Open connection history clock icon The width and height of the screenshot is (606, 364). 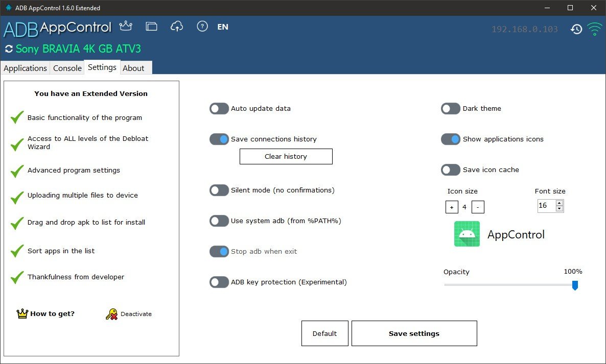(576, 29)
